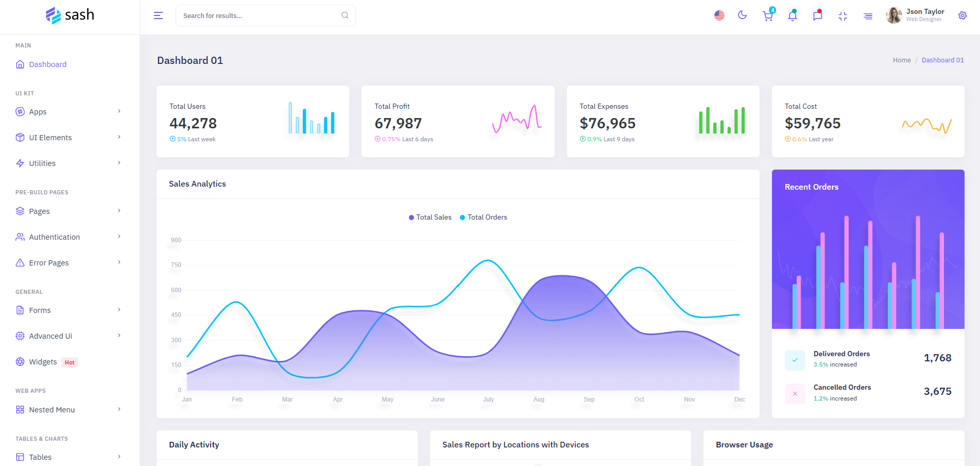Open the Forms menu label
This screenshot has height=466, width=980.
pyautogui.click(x=40, y=310)
